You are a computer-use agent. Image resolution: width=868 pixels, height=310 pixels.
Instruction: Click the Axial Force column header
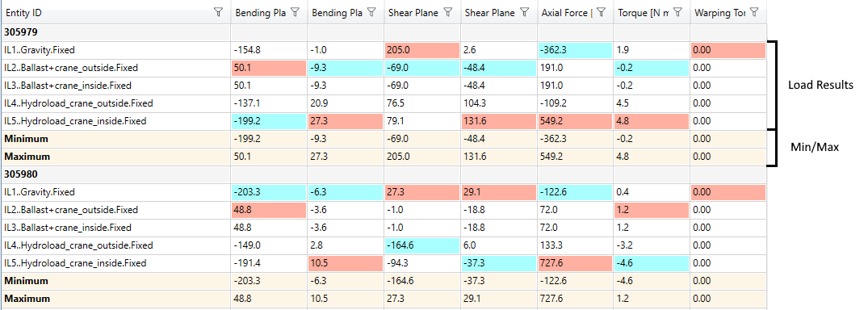click(x=566, y=13)
